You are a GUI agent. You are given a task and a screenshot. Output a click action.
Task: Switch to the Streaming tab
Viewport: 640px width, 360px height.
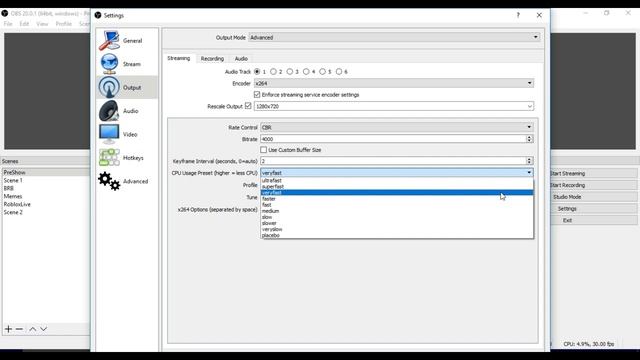(179, 58)
